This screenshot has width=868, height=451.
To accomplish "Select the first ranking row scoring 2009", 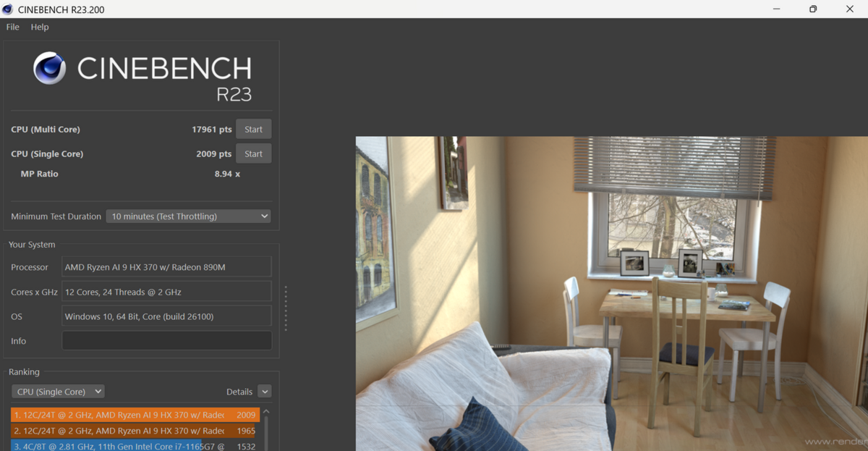I will [135, 415].
